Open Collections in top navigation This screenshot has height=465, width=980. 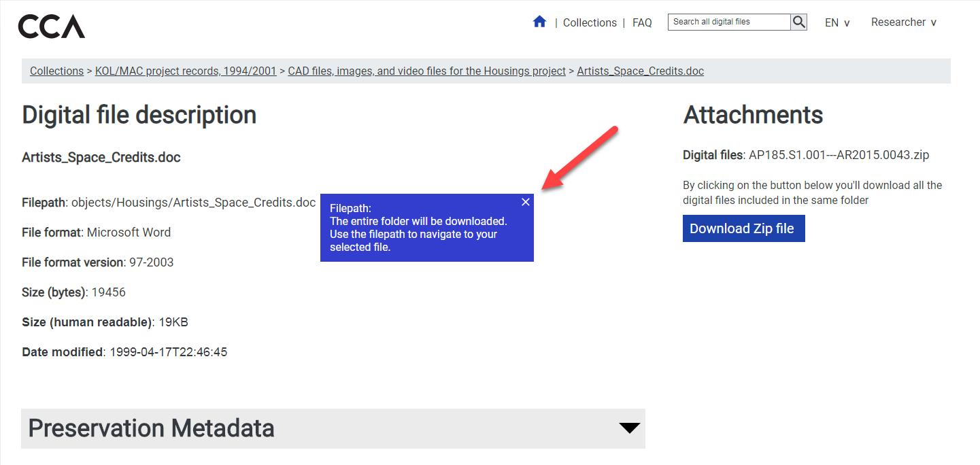coord(590,22)
